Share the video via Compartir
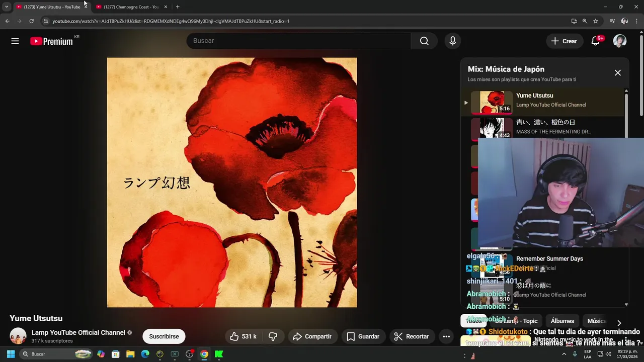Screen dimensions: 644x362 [x=312, y=336]
